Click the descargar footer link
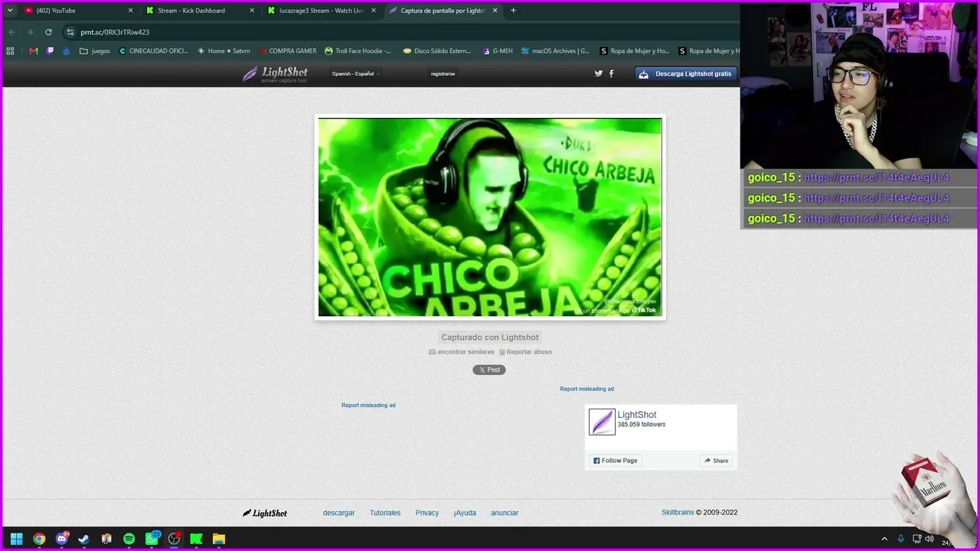The height and width of the screenshot is (551, 980). click(x=339, y=513)
